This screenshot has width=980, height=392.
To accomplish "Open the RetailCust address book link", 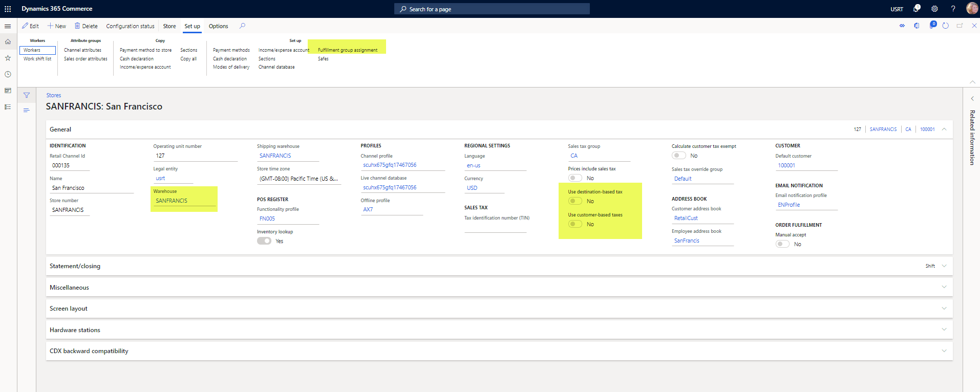I will click(686, 218).
